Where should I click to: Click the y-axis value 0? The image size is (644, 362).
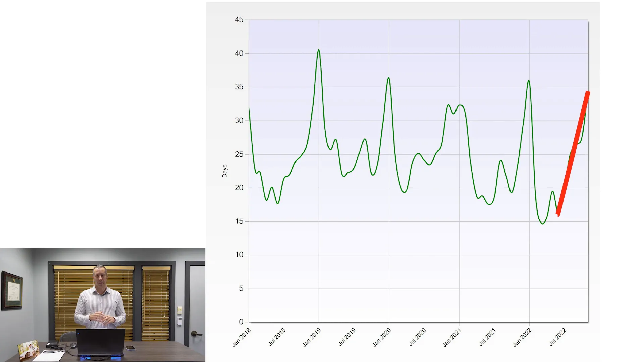point(241,322)
